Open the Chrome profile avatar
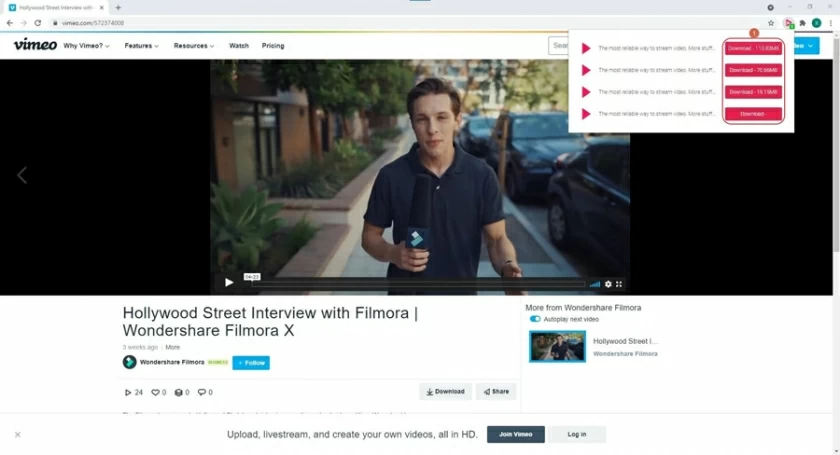 tap(816, 23)
